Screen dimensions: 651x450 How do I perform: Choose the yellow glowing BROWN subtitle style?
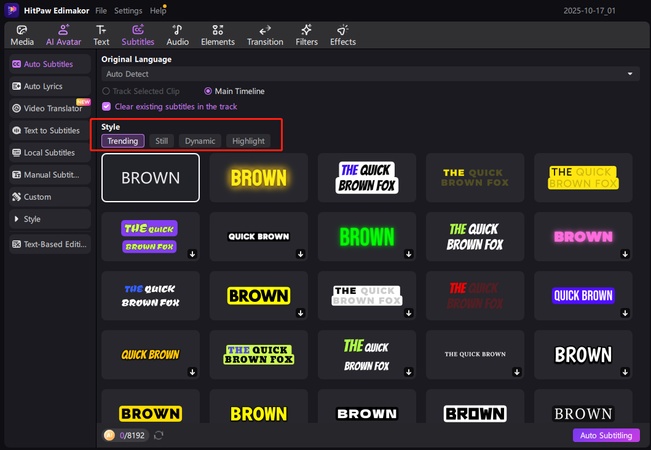click(258, 178)
